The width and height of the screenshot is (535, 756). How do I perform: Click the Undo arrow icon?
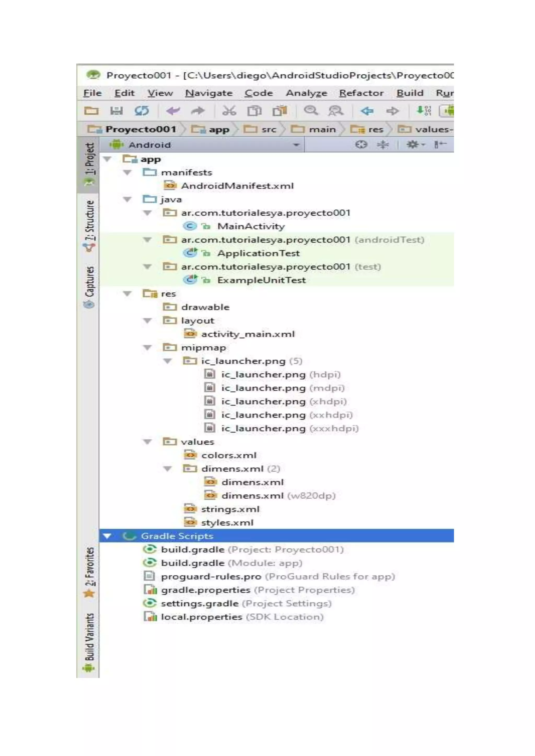173,111
